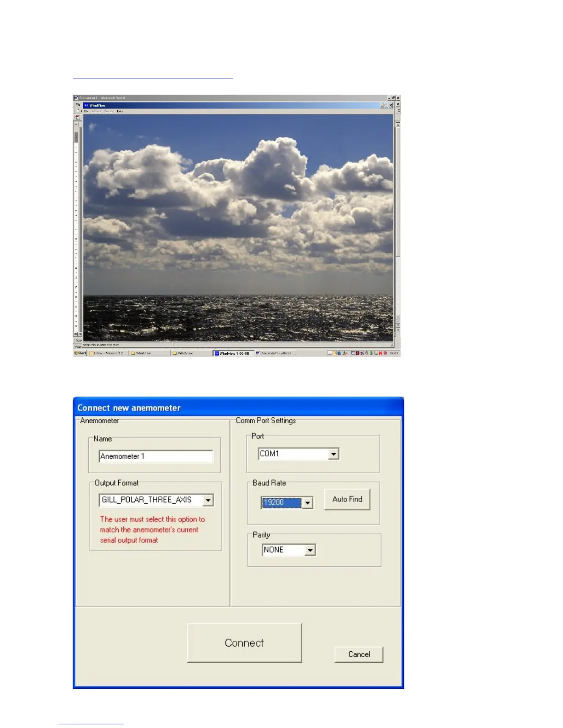Image resolution: width=563 pixels, height=728 pixels.
Task: Open the Baud Rate dropdown
Action: [307, 503]
